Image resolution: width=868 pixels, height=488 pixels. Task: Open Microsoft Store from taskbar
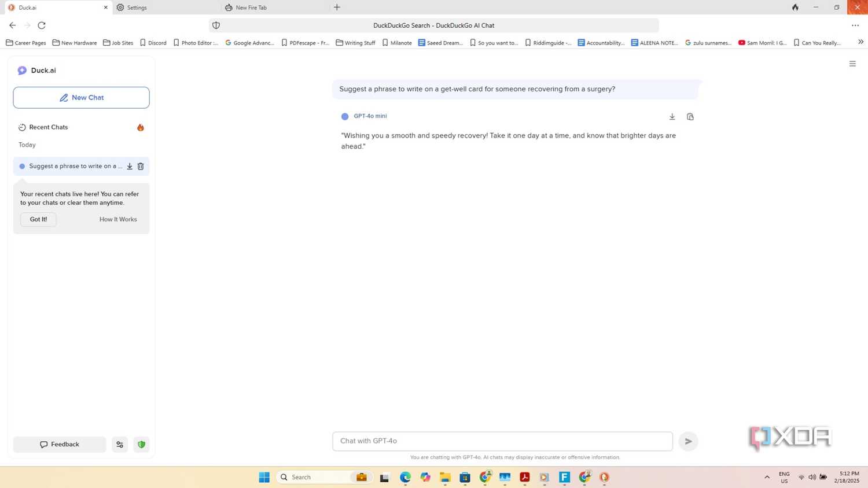click(465, 477)
